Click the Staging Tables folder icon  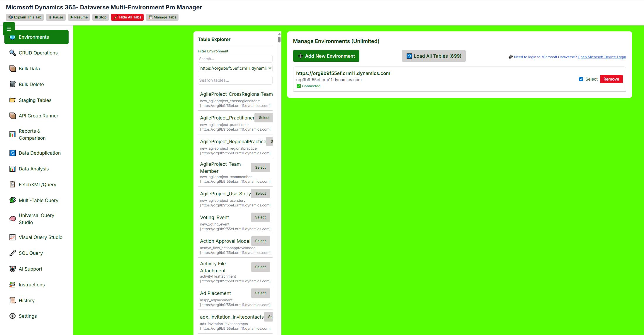pyautogui.click(x=12, y=100)
